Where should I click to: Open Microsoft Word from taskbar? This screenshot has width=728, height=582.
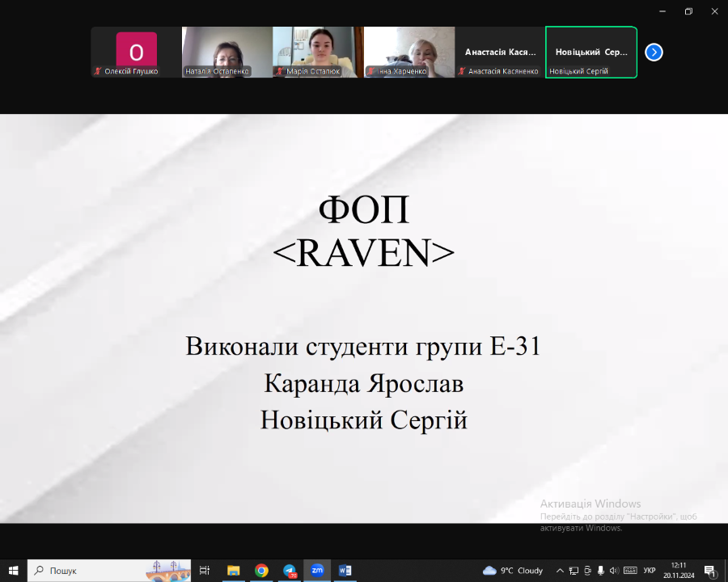point(345,571)
